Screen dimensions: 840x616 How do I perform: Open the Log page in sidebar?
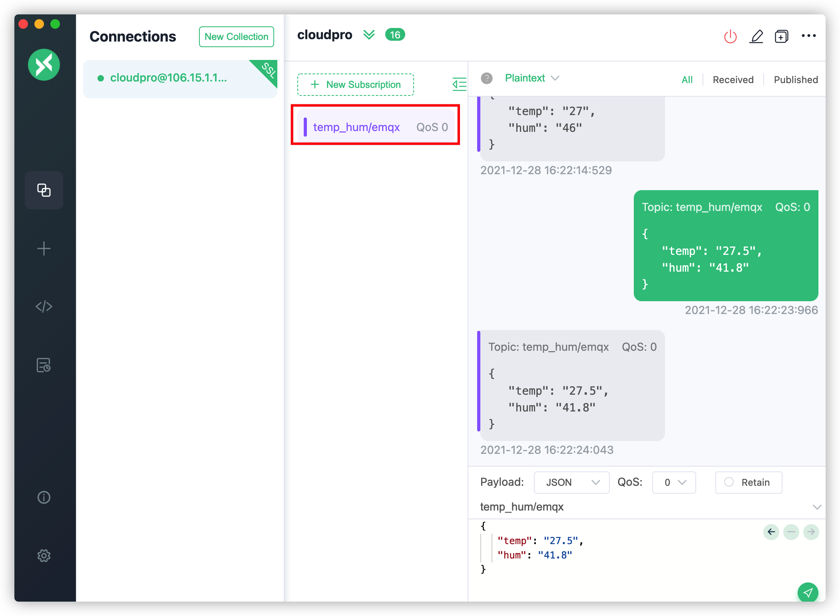[x=44, y=365]
